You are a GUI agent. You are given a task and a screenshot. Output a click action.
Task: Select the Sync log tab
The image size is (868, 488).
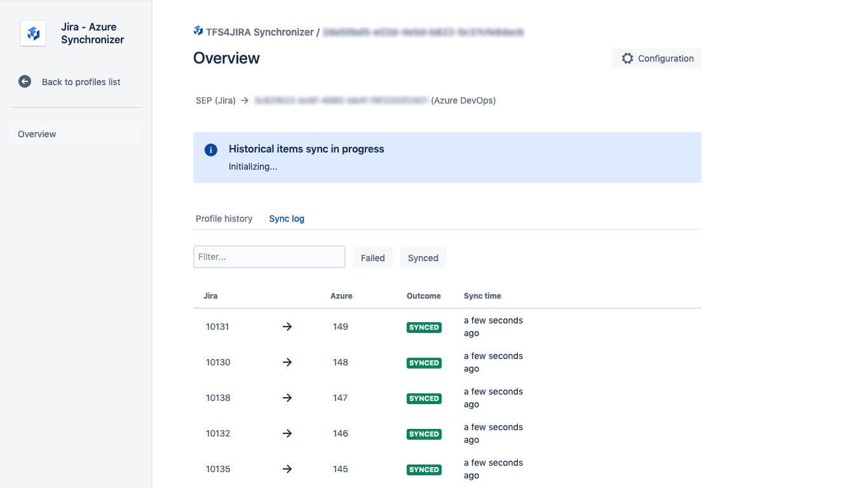287,219
